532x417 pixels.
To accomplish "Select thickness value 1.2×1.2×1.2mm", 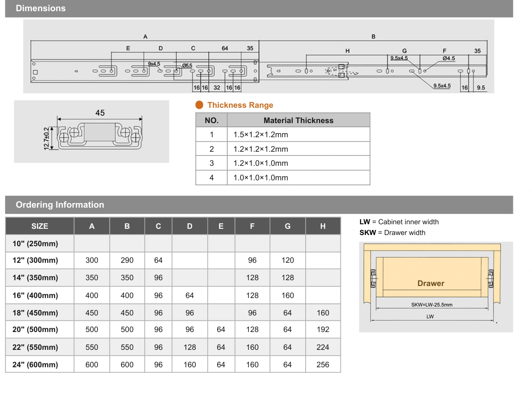I will coord(261,149).
